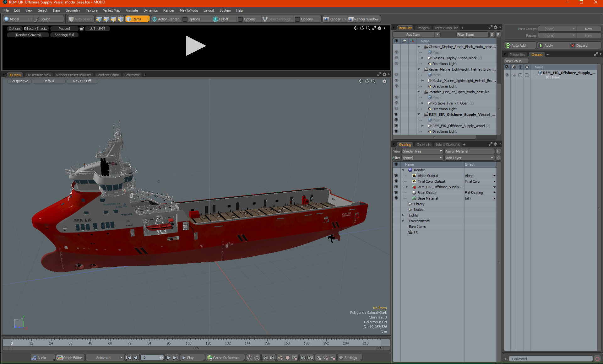Click Assign Material button
This screenshot has width=603, height=364.
click(470, 151)
